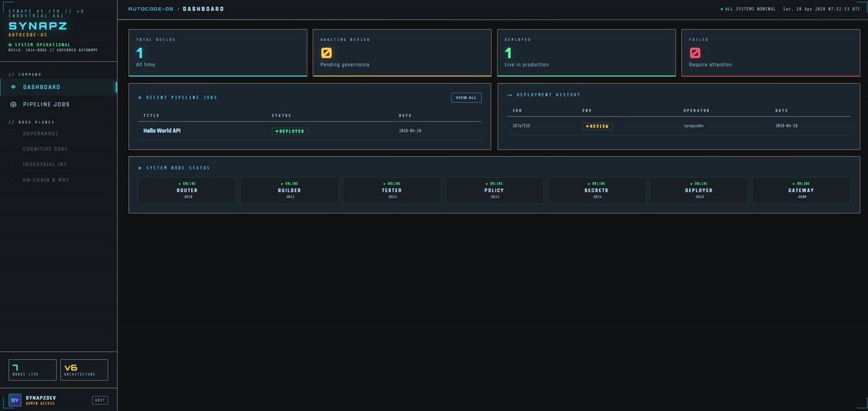
Task: Click the Exit button
Action: [x=100, y=400]
